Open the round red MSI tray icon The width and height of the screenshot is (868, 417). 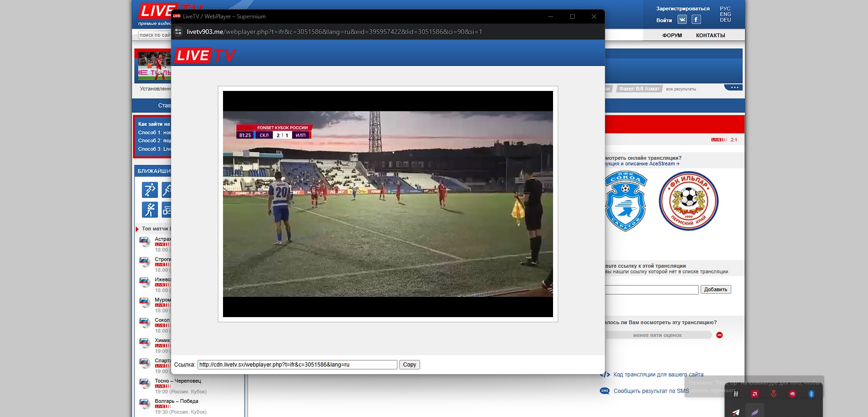coord(793,394)
